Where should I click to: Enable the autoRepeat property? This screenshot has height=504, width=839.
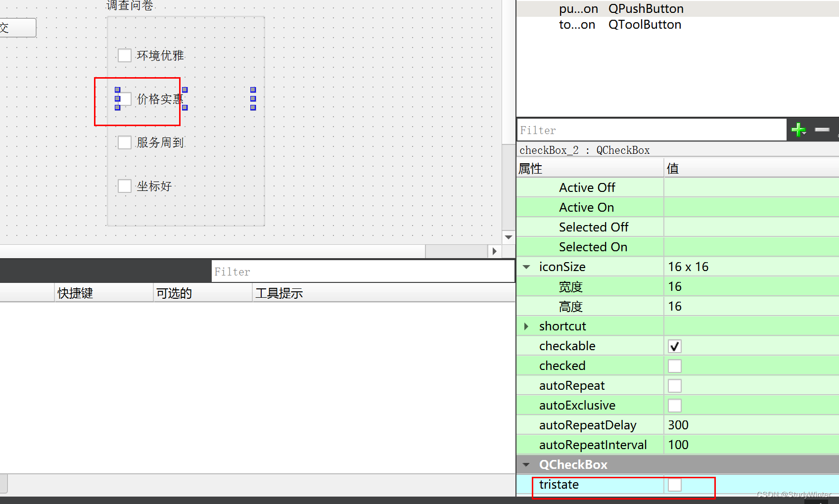point(675,386)
